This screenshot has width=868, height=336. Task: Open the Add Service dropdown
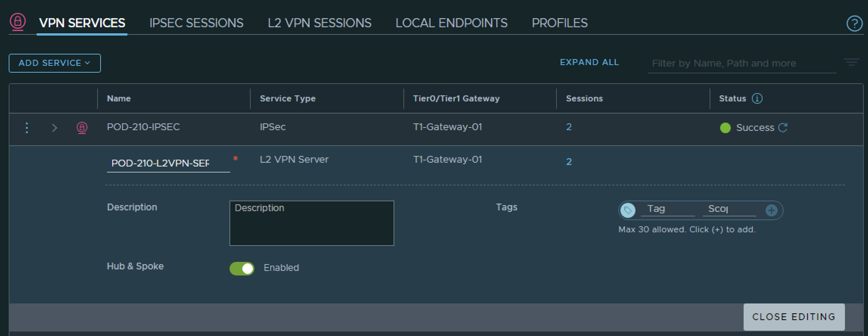click(x=55, y=63)
